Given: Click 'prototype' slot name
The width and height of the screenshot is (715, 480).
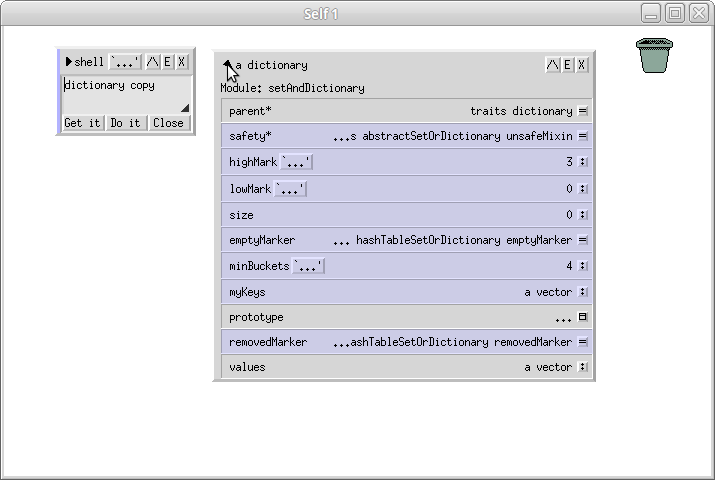Looking at the screenshot, I should click(256, 317).
